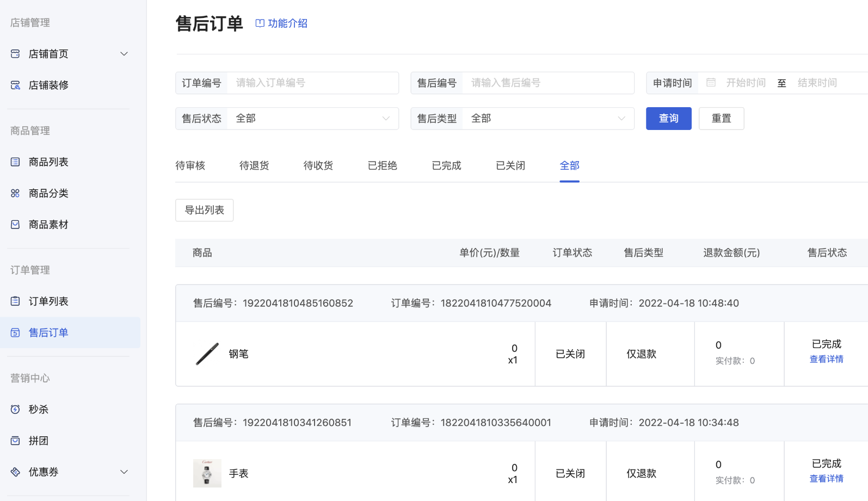Click the 优惠券 sidebar icon
The height and width of the screenshot is (501, 868).
15,472
